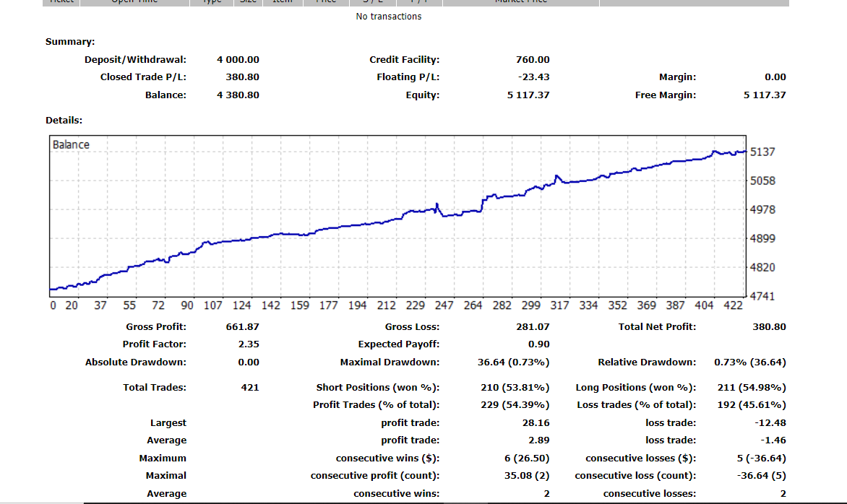The image size is (847, 504).
Task: Click the "Short Positions (won %):" label
Action: point(378,388)
